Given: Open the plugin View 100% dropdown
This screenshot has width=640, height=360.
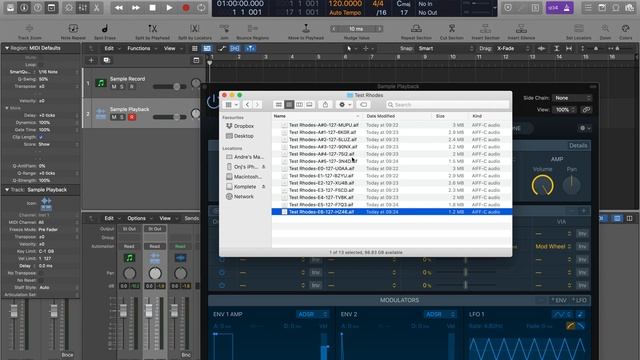Looking at the screenshot, I should [565, 110].
